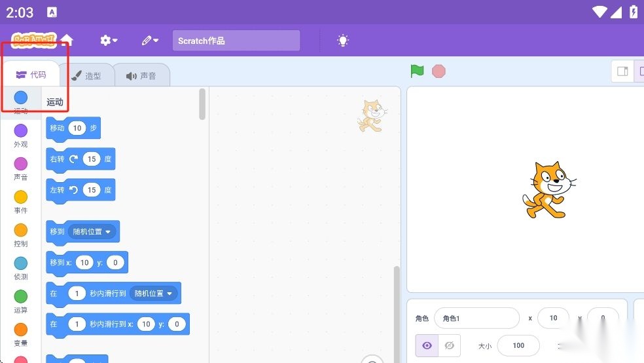
Task: Click the 运动 palette heading
Action: 54,102
